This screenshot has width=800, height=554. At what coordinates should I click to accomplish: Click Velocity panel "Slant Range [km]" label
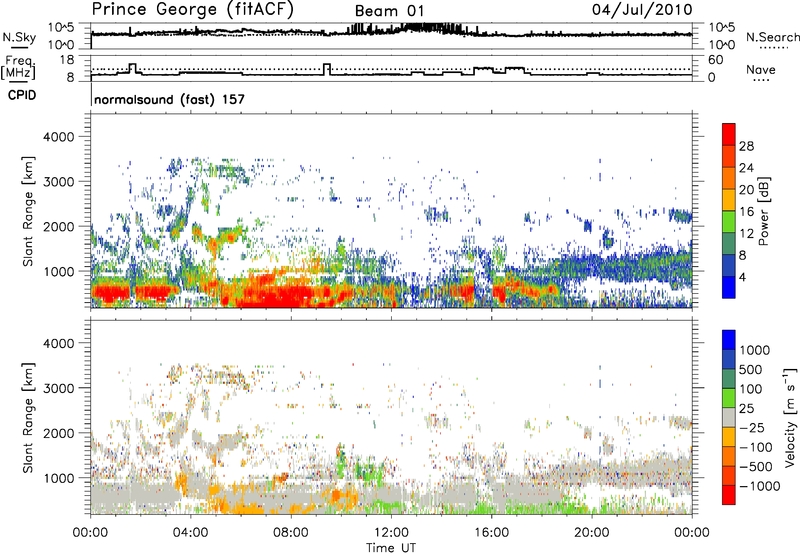(x=28, y=417)
